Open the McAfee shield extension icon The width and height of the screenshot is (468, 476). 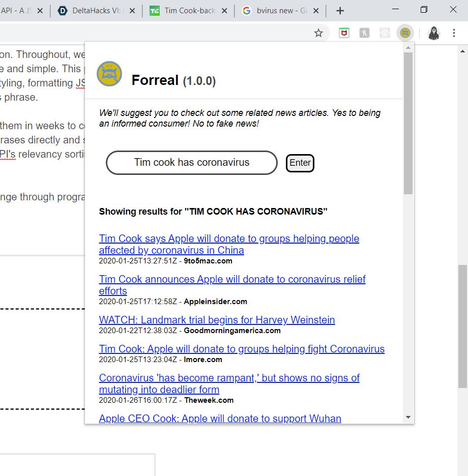coord(344,33)
